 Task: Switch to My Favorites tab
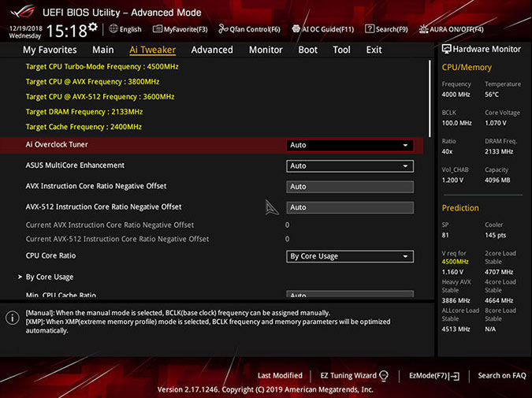point(50,50)
